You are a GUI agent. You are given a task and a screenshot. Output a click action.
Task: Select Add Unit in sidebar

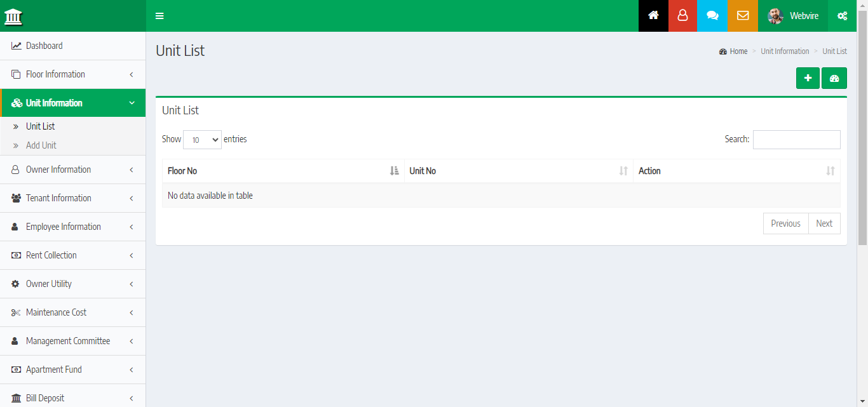coord(41,145)
